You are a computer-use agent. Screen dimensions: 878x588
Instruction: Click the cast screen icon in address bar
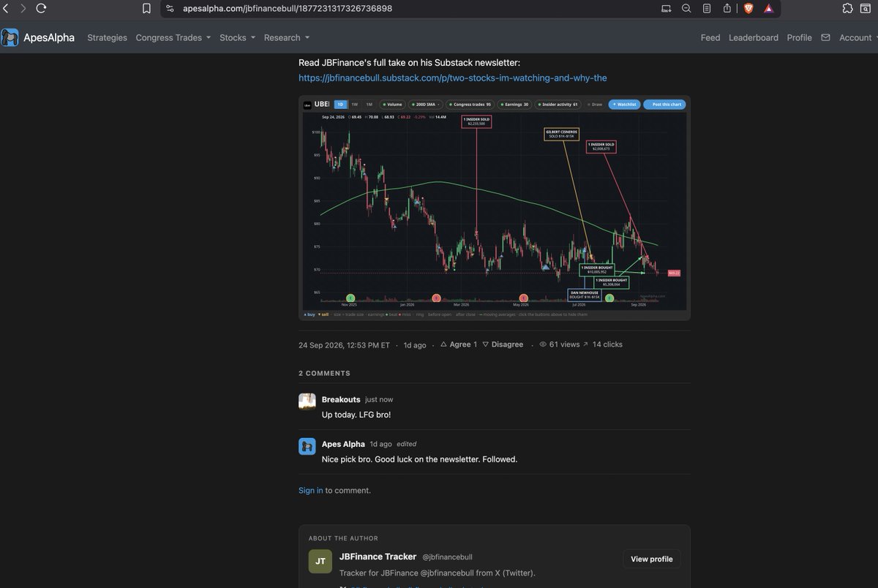666,9
